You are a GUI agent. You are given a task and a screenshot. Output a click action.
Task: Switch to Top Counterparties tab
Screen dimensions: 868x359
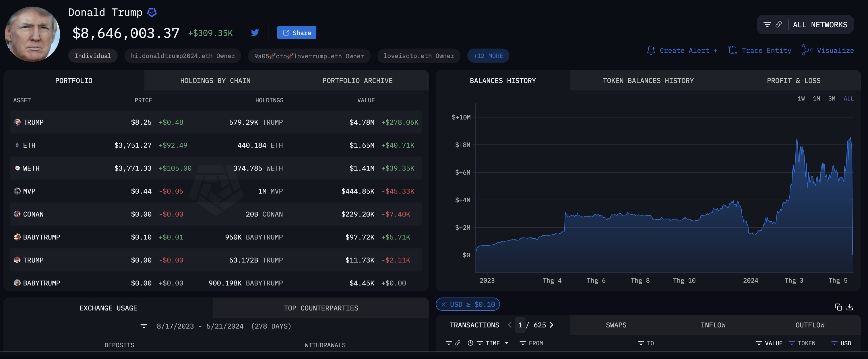(321, 308)
